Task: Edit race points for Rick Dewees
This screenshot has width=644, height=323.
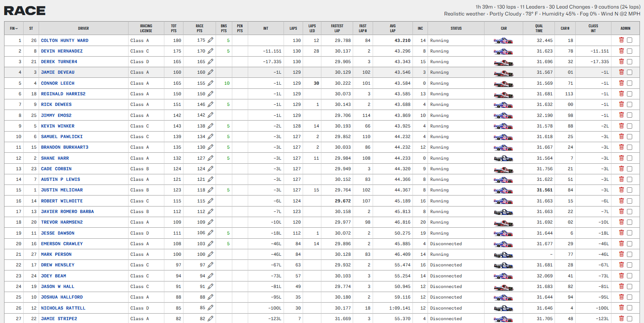Action: [x=210, y=104]
